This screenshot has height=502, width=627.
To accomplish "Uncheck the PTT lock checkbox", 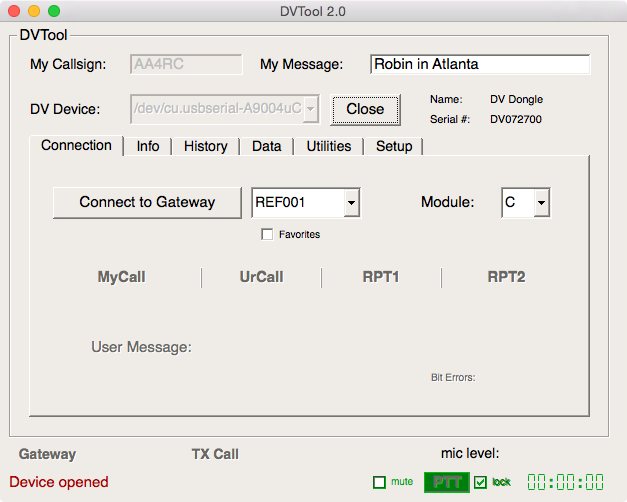I will [x=481, y=482].
